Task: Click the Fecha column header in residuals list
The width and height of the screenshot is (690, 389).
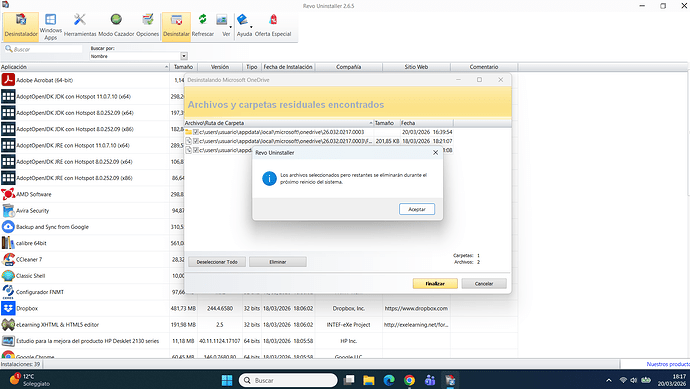Action: tap(426, 123)
